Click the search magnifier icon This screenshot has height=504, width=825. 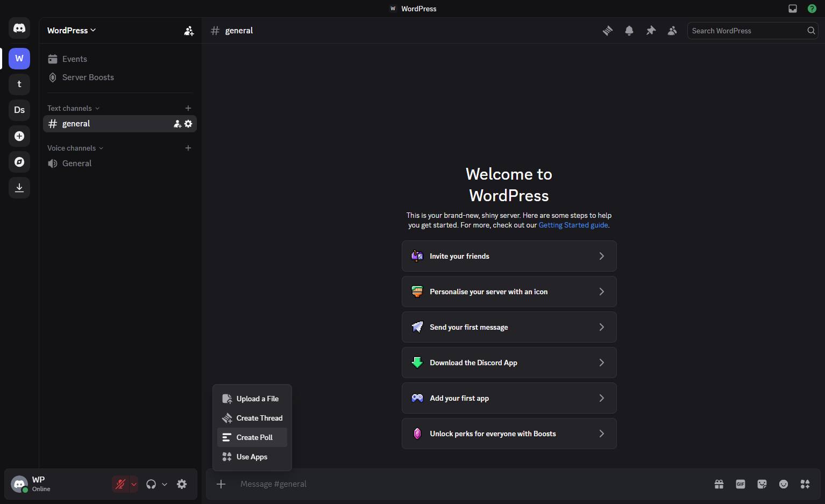point(811,31)
